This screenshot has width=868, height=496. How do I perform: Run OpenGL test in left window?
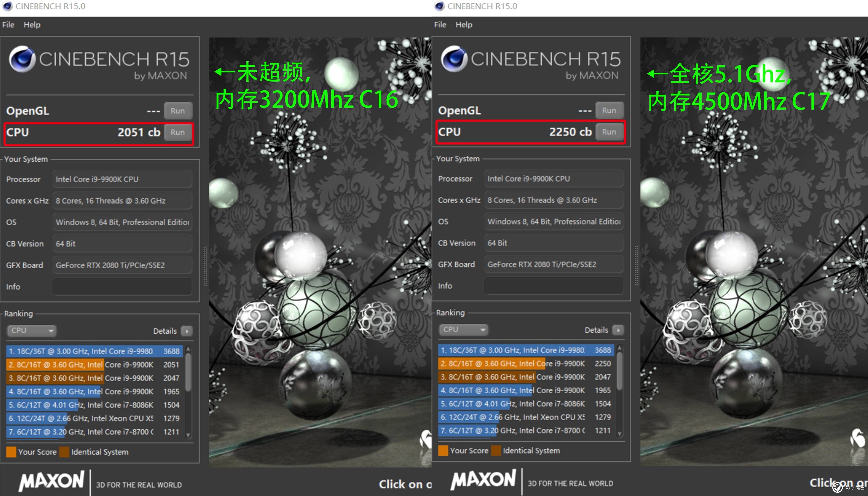178,111
